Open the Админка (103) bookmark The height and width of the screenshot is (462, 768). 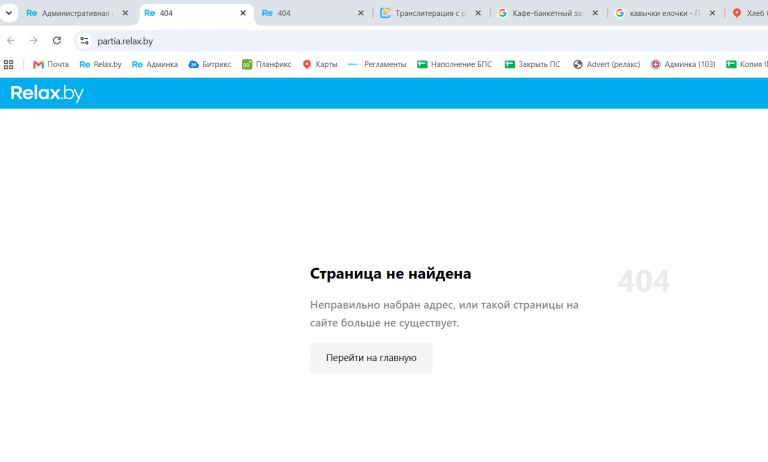(x=683, y=64)
